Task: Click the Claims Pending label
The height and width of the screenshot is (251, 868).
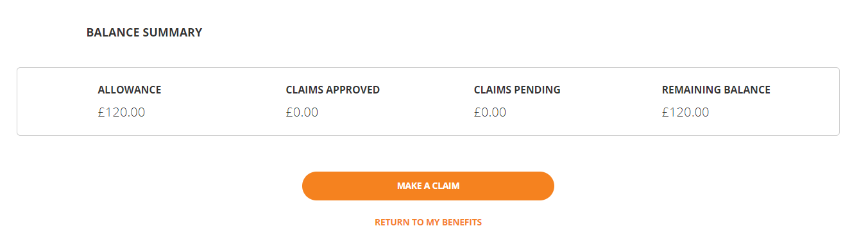Action: [x=517, y=90]
